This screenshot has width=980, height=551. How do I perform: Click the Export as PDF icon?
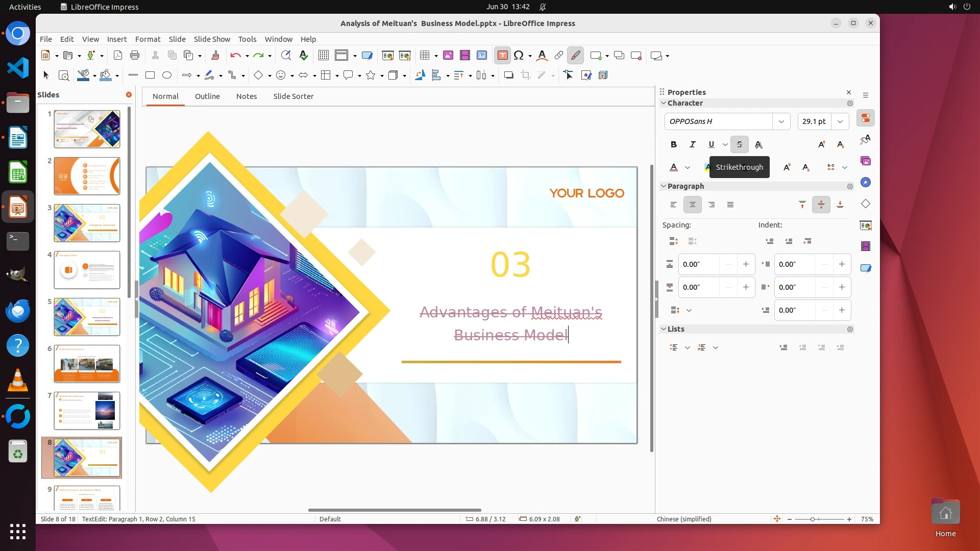117,56
